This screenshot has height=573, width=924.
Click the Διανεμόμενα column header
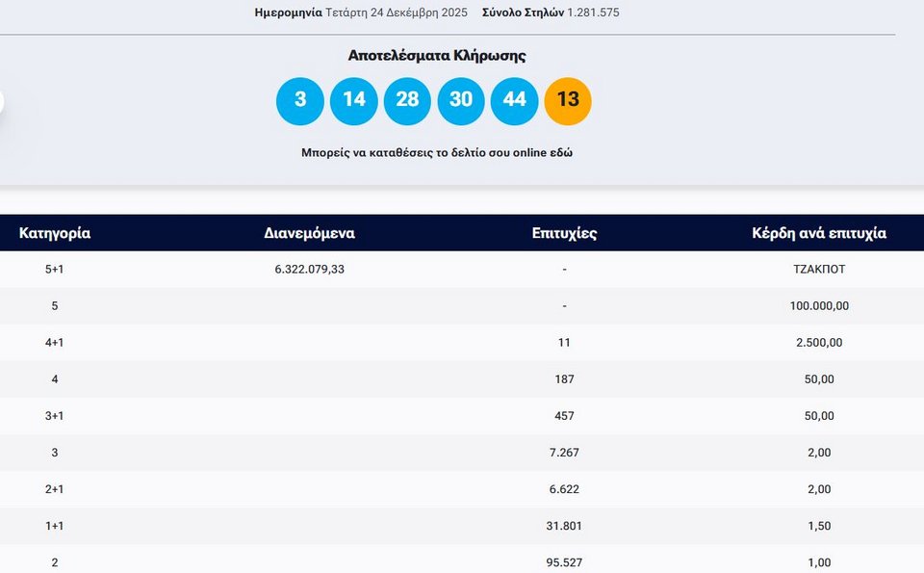pos(309,233)
